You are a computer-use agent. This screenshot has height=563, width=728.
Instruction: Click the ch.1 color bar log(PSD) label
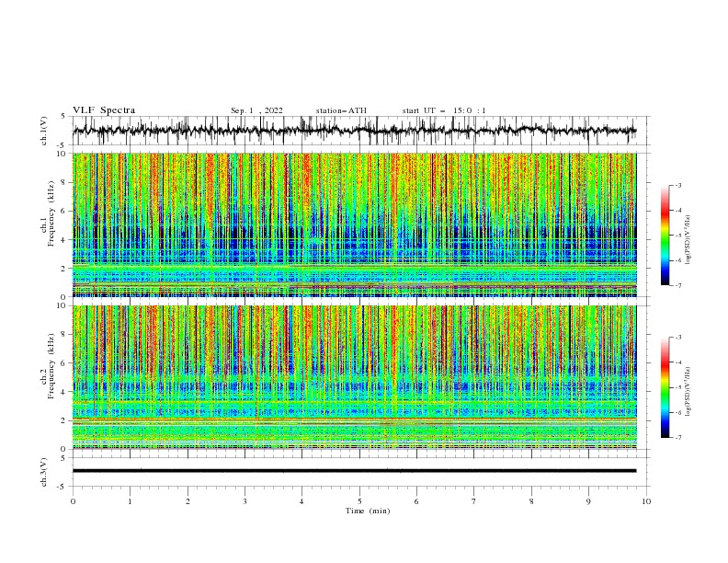coord(688,240)
